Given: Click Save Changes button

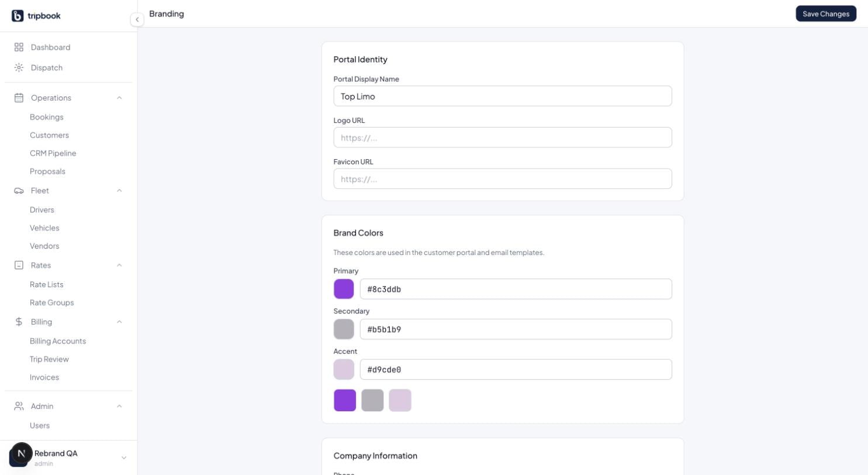Looking at the screenshot, I should tap(826, 13).
